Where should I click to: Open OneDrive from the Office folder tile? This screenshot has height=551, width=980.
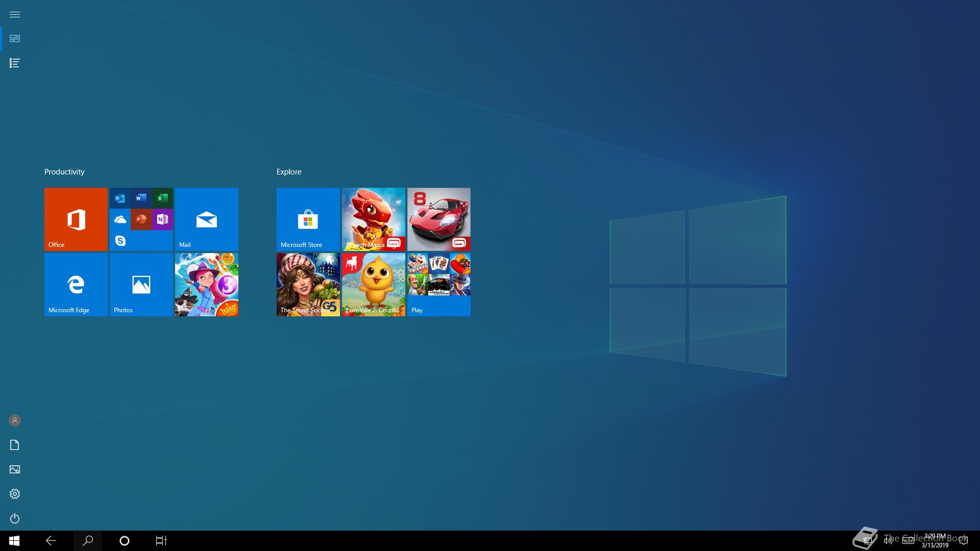(x=120, y=219)
